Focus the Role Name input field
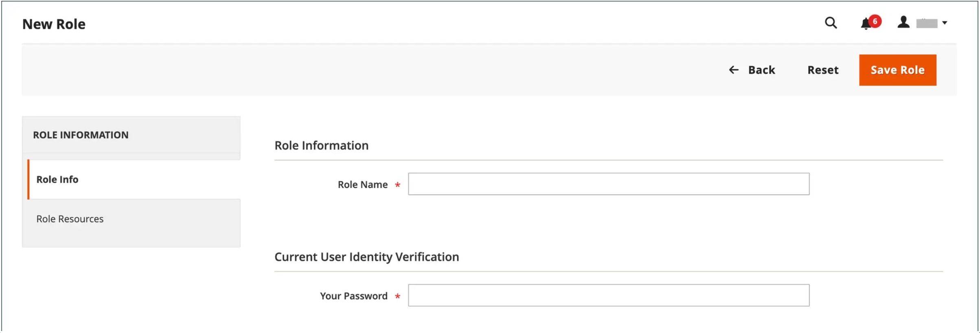This screenshot has width=980, height=333. pos(609,184)
